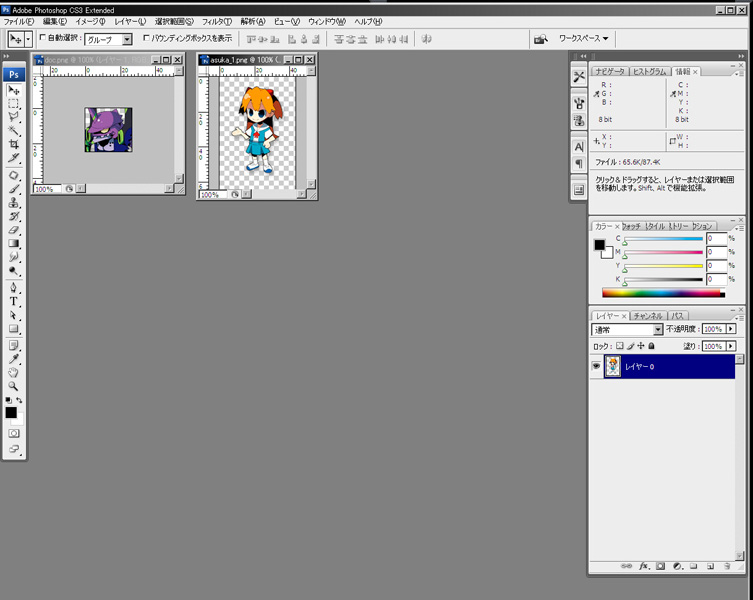Open the 不透明度 opacity slider arrow
The image size is (753, 600).
coord(730,329)
